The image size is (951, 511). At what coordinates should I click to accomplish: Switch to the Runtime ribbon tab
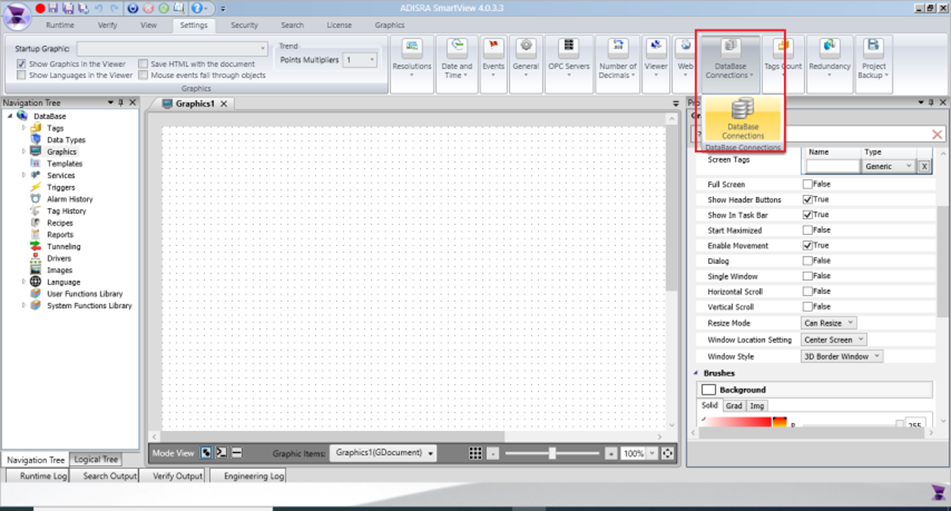click(60, 25)
